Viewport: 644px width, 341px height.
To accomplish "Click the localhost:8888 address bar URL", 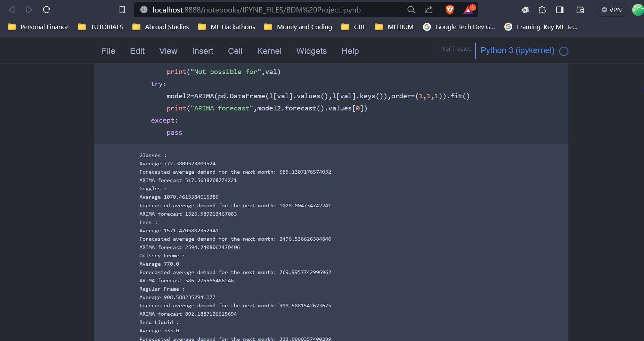I will click(x=256, y=10).
